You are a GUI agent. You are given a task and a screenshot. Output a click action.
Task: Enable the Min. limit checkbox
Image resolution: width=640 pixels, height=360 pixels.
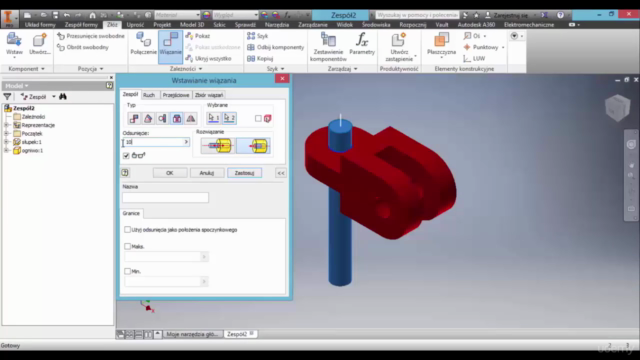(127, 271)
